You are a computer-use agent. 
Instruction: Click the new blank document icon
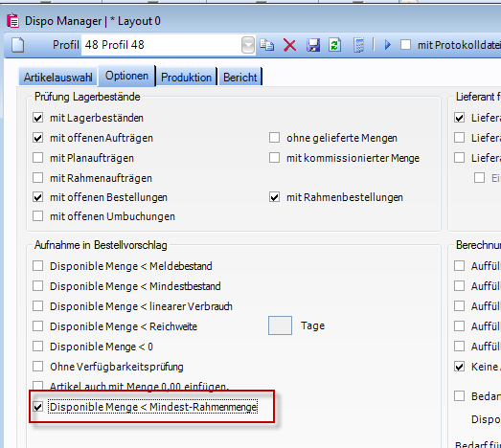click(18, 45)
